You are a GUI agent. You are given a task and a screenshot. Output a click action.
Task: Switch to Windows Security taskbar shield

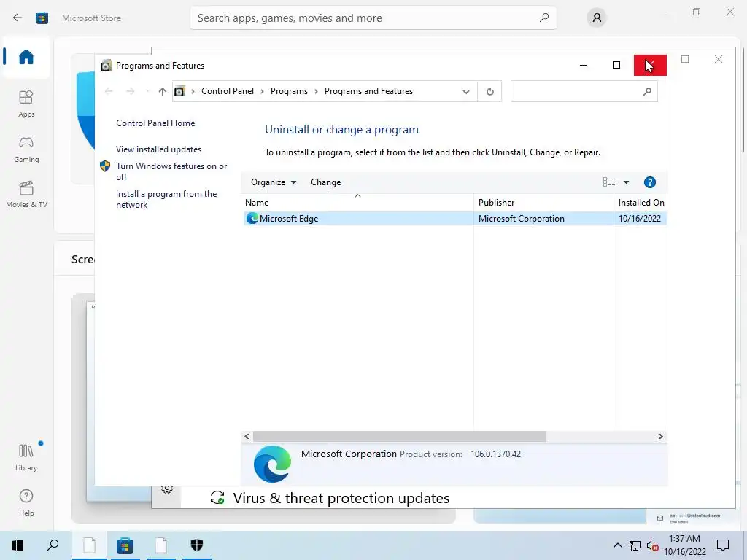tap(197, 545)
